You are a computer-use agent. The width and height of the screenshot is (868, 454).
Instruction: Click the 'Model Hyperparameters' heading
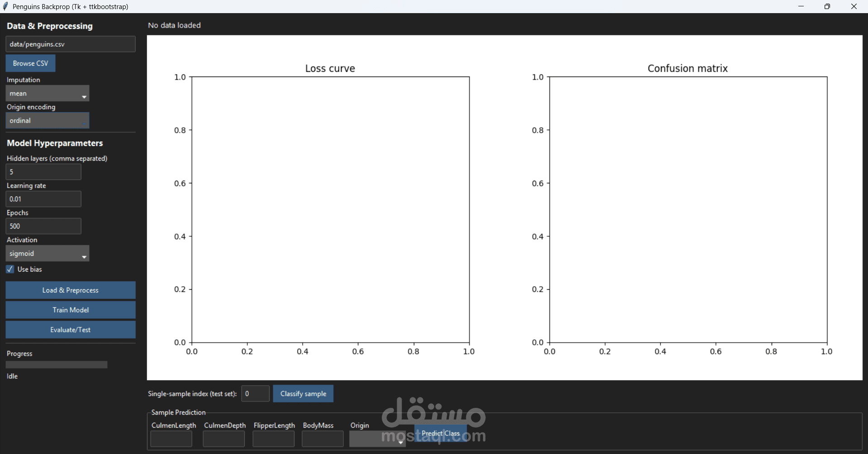pos(55,143)
